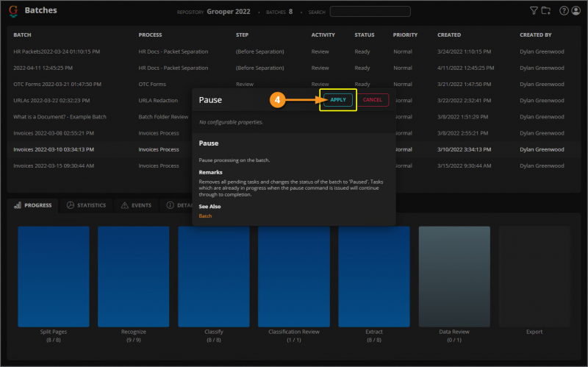Screen dimensions: 588x367
Task: Select the Progress tab
Action: point(35,205)
